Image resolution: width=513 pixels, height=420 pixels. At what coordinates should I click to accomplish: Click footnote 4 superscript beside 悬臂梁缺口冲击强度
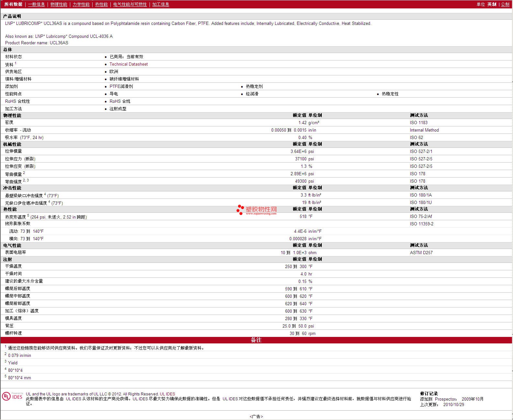click(x=45, y=194)
